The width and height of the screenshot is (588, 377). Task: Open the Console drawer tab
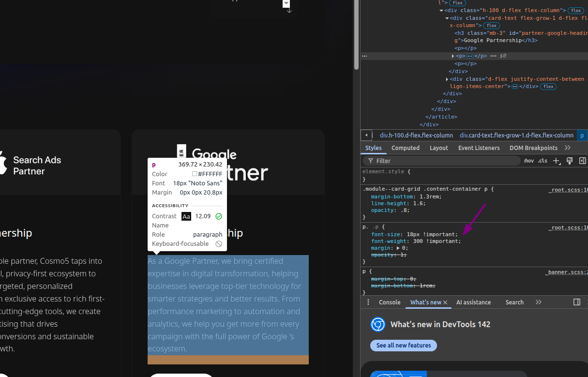pyautogui.click(x=390, y=302)
